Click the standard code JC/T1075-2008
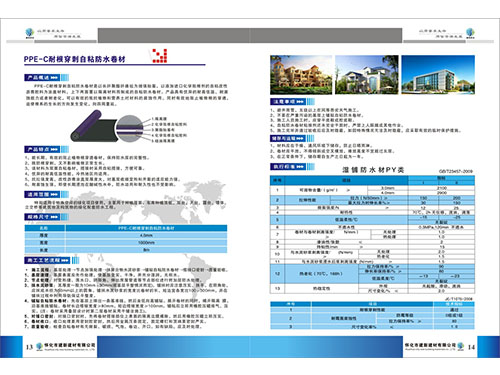500x375 pixels. 459,299
